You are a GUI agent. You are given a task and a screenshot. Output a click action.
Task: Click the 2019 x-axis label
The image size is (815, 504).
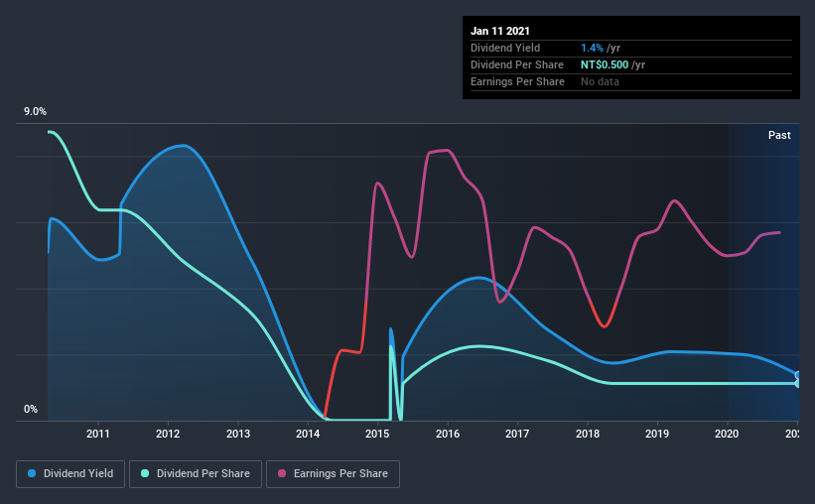(x=657, y=434)
